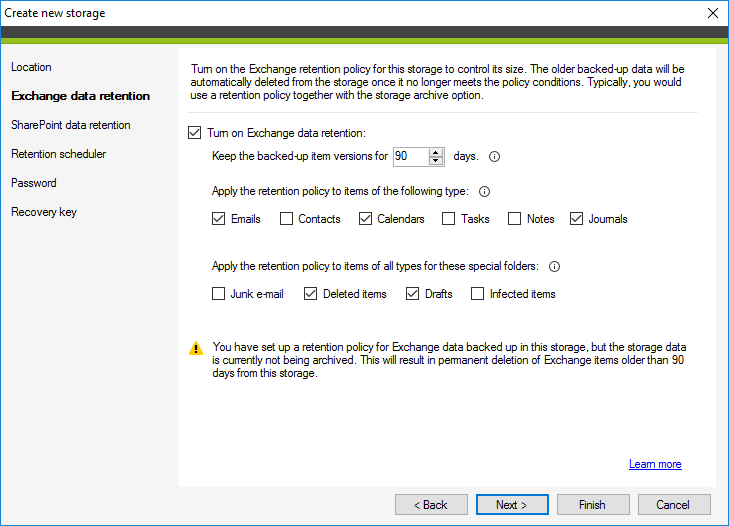729x526 pixels.
Task: Click info icon next to retention days
Action: (x=494, y=156)
